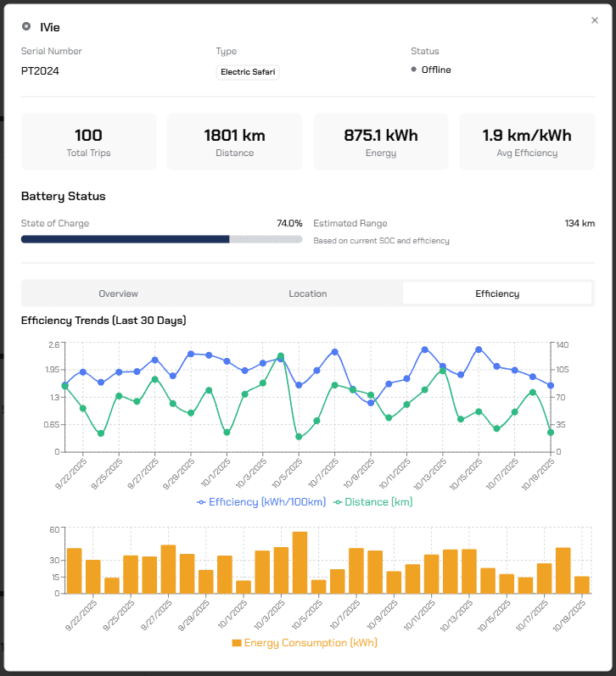
Task: Click the Electric Safari type badge
Action: tap(248, 72)
